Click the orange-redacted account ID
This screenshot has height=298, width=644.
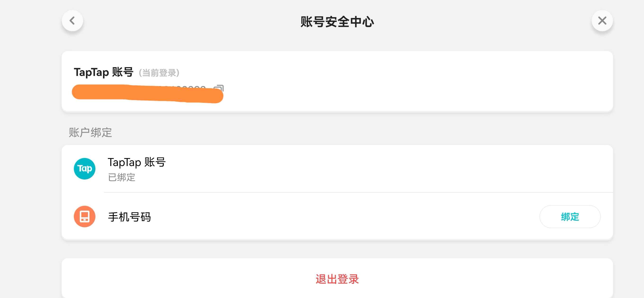148,94
